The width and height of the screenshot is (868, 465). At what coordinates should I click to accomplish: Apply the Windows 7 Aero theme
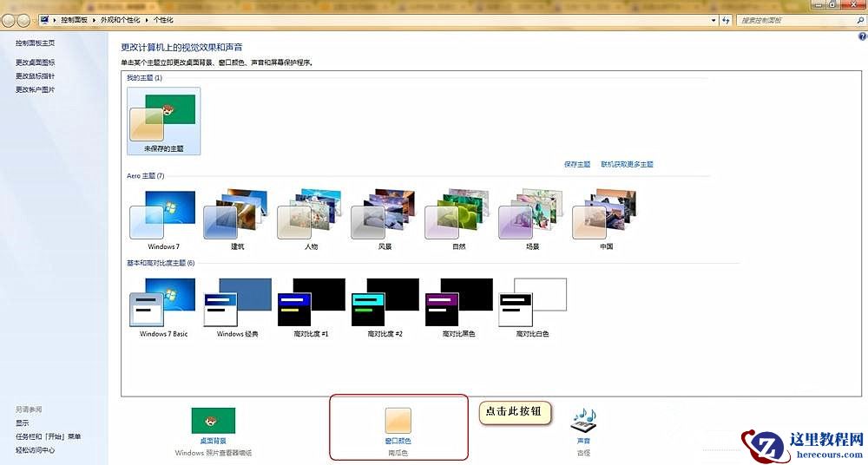click(x=163, y=219)
